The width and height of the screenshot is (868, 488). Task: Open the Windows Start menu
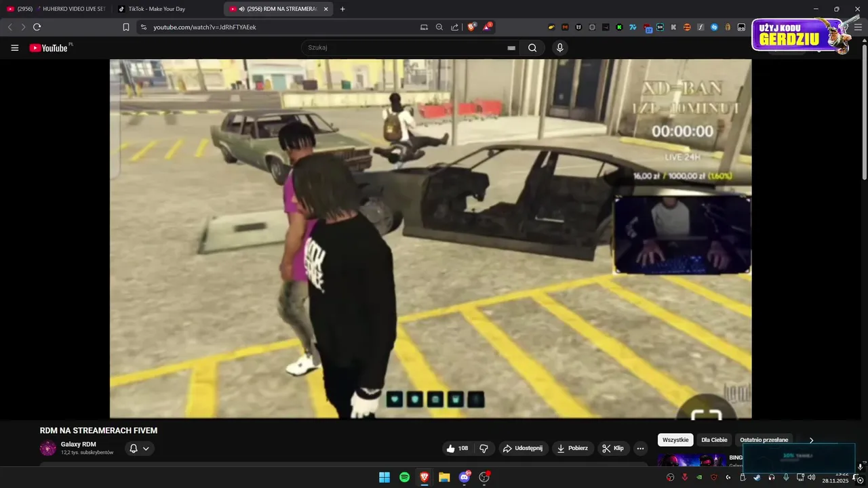[384, 477]
